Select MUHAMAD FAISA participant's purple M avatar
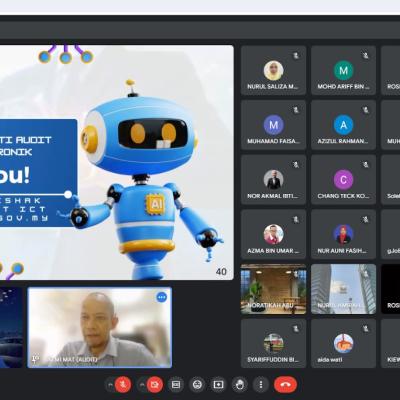Screen dimensions: 400x400 pyautogui.click(x=274, y=125)
